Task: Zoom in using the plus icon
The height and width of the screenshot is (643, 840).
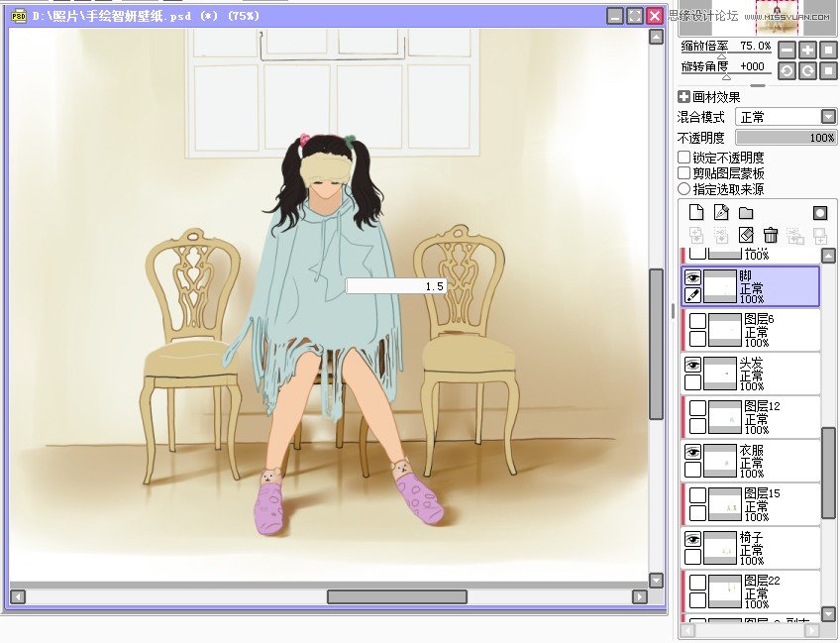Action: pos(807,49)
